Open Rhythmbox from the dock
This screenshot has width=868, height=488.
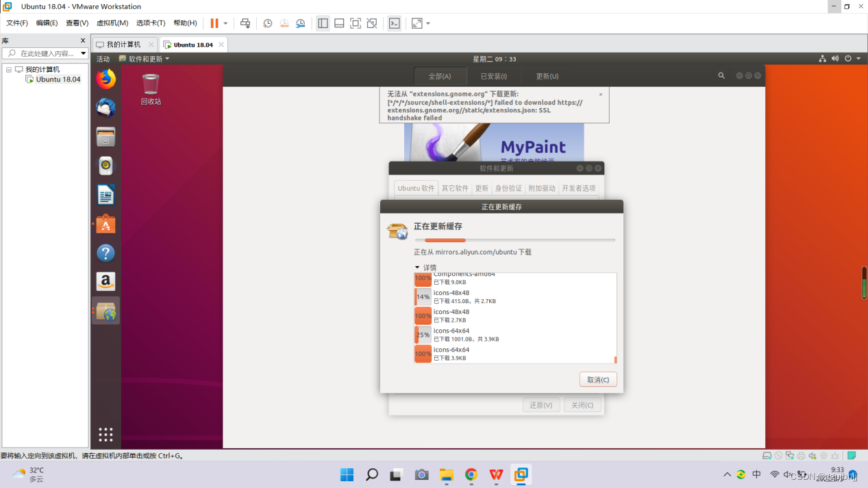(x=106, y=166)
